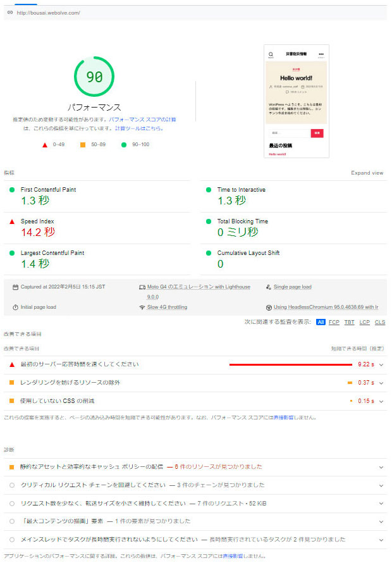The height and width of the screenshot is (577, 392).
Task: Click the icon beside Single page load
Action: 269,287
